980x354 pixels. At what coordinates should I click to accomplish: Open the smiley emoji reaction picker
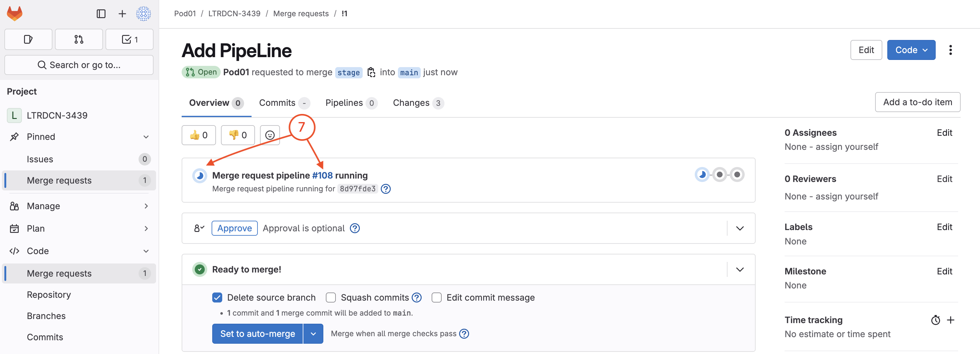(270, 135)
